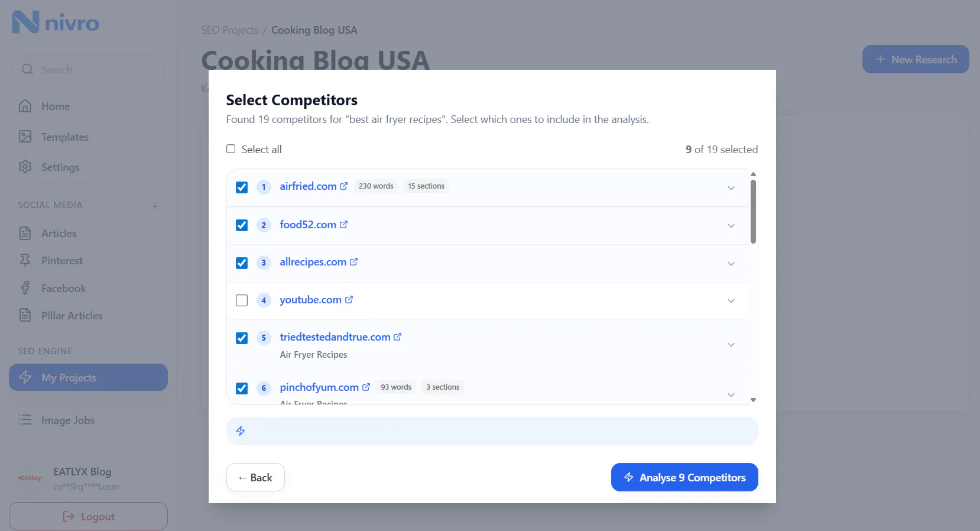
Task: Uncheck the pinchofyum.com competitor checkbox
Action: tap(242, 388)
